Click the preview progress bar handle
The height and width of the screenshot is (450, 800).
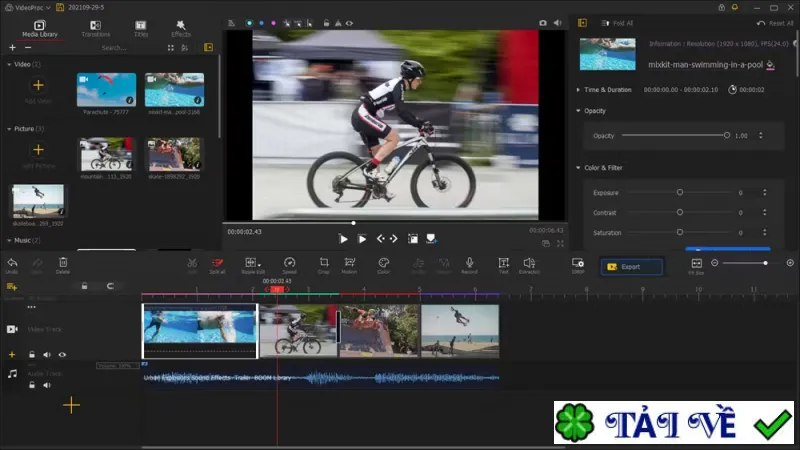point(353,223)
